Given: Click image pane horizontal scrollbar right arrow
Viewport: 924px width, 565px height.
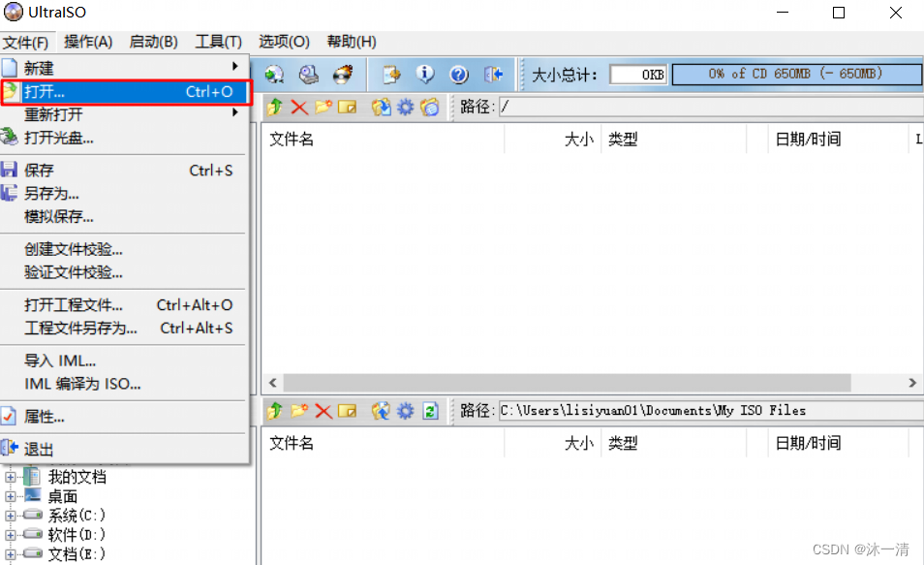Looking at the screenshot, I should click(912, 383).
